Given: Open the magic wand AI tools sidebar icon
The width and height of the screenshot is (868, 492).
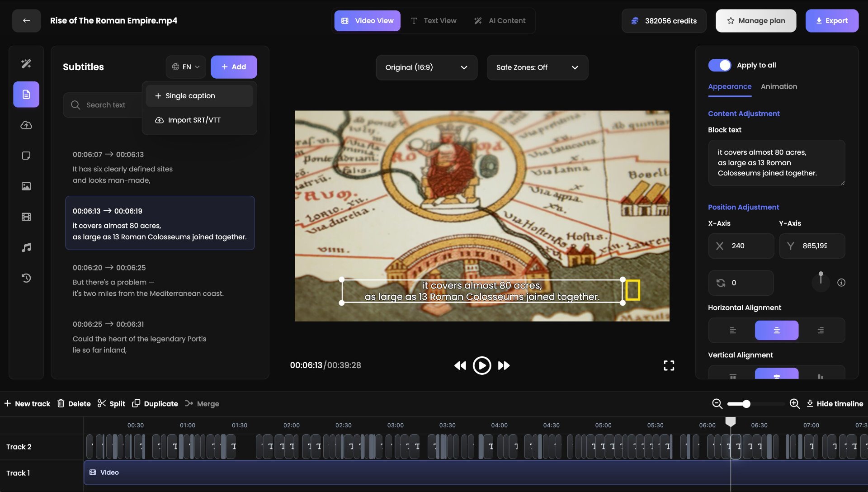Looking at the screenshot, I should pyautogui.click(x=26, y=64).
